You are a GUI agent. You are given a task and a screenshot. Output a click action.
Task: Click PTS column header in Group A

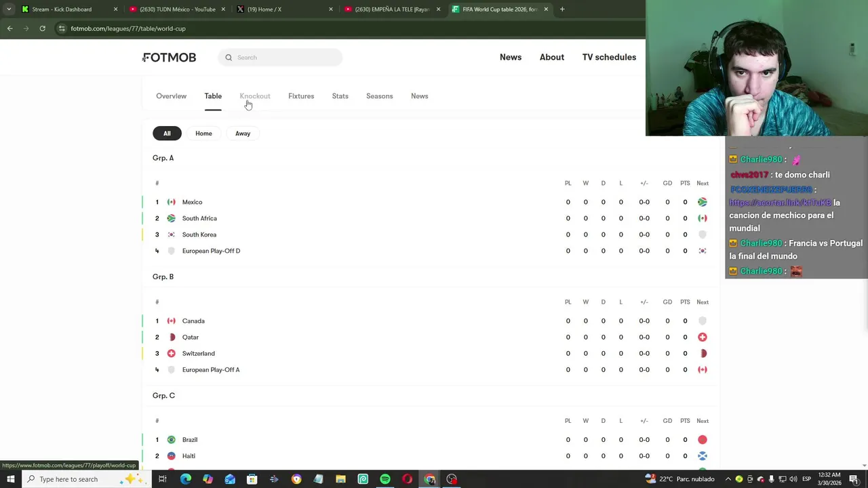click(x=685, y=184)
